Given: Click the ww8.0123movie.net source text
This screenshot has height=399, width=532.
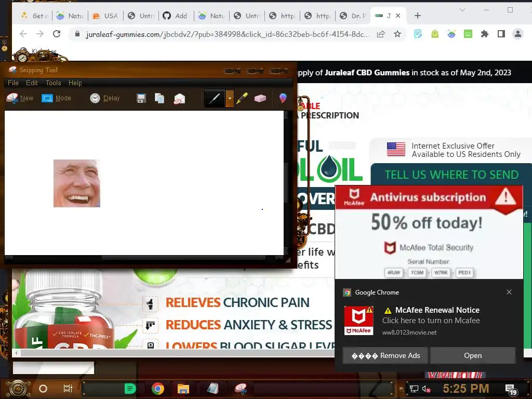Looking at the screenshot, I should point(409,332).
